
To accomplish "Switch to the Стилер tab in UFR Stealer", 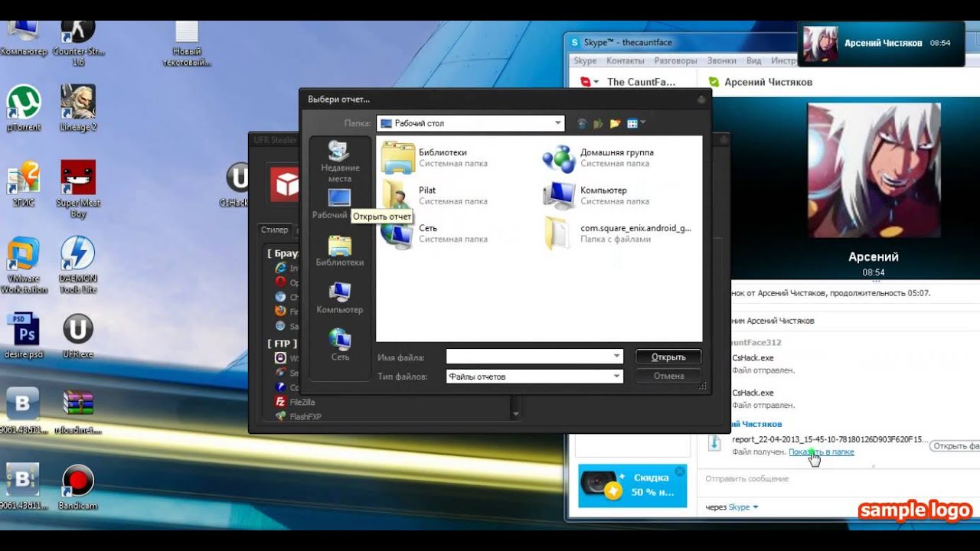I will coord(275,230).
